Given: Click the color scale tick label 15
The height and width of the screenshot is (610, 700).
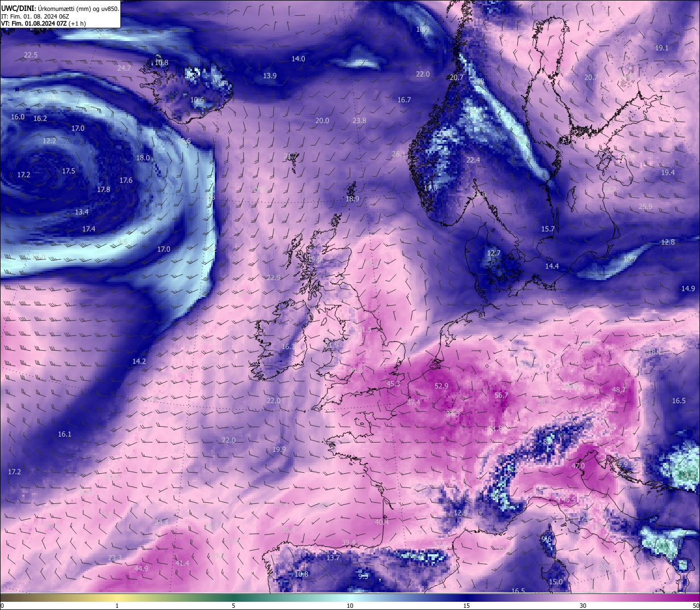Looking at the screenshot, I should 466,606.
